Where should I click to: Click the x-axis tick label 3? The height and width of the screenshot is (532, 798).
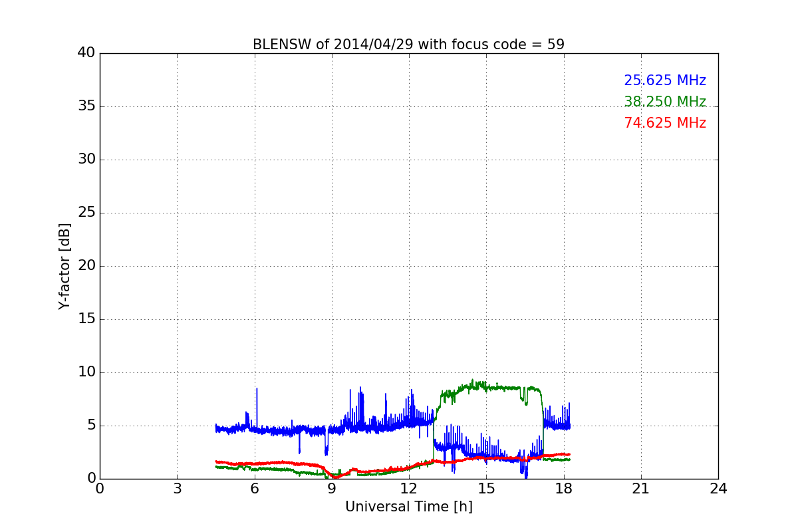(177, 489)
